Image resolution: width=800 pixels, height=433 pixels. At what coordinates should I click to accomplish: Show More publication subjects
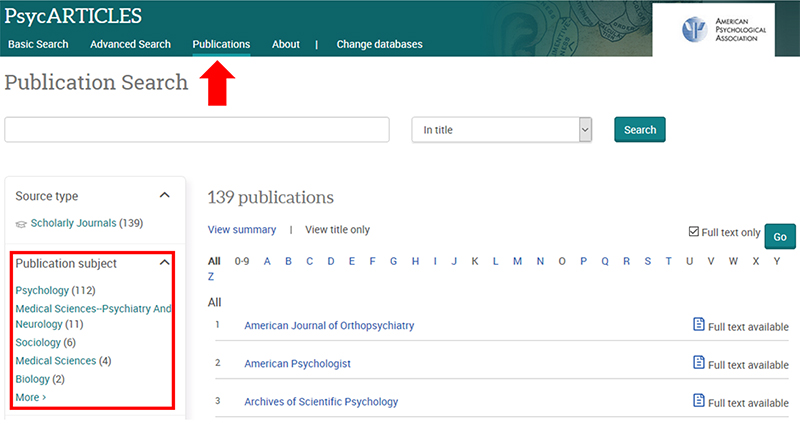coord(31,397)
